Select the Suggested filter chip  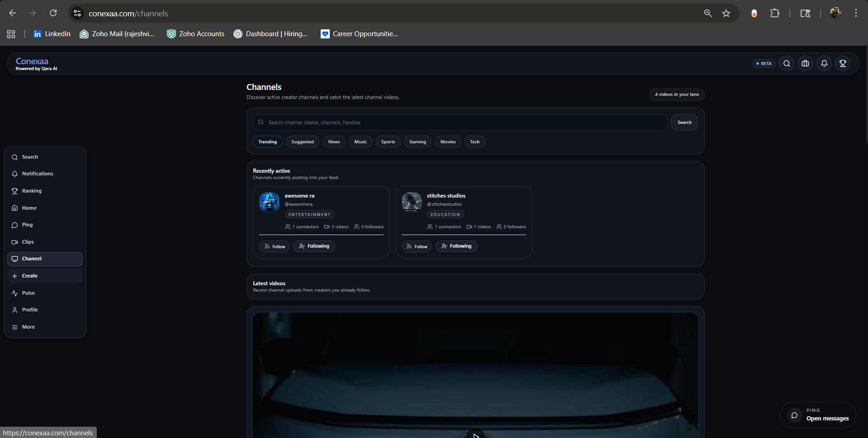pyautogui.click(x=303, y=142)
